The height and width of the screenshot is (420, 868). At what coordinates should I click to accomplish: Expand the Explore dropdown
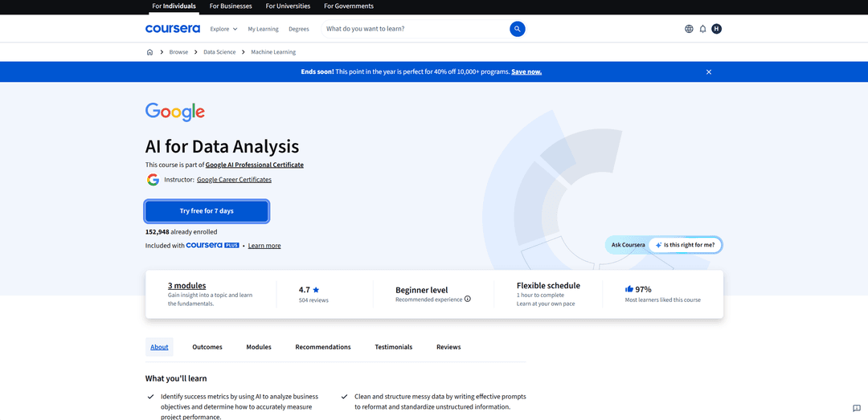tap(223, 29)
